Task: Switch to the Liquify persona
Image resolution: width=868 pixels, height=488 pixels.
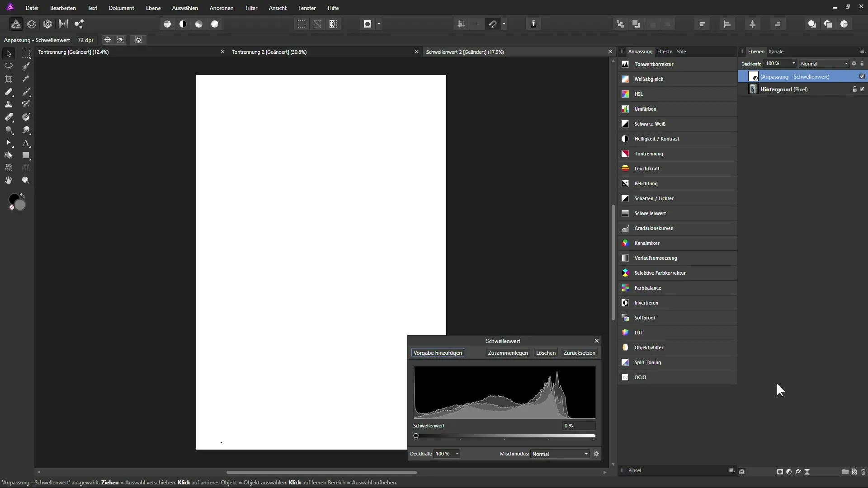Action: (x=32, y=24)
